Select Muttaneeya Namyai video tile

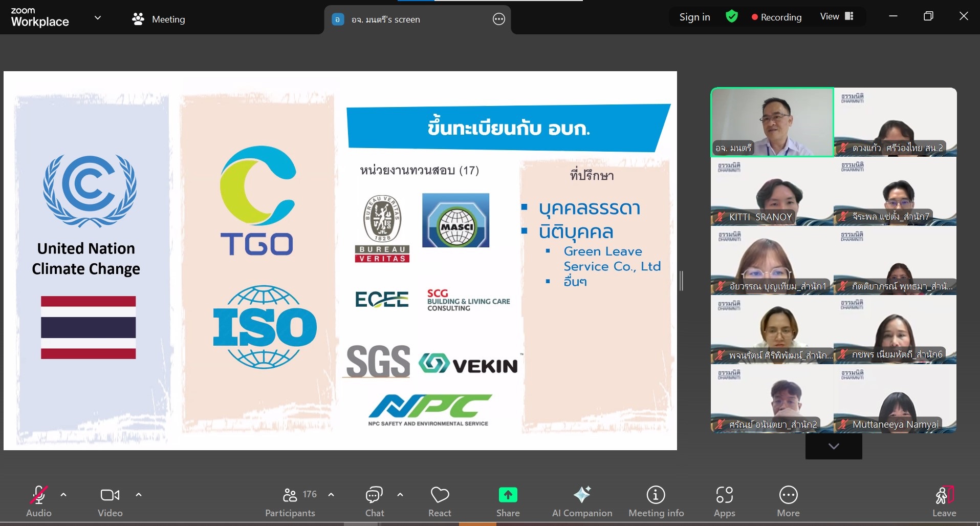[x=895, y=398]
